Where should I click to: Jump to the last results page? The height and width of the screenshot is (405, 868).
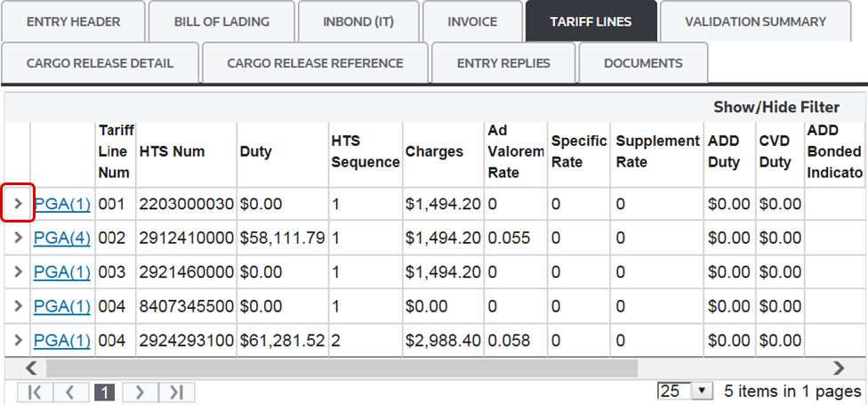point(176,392)
